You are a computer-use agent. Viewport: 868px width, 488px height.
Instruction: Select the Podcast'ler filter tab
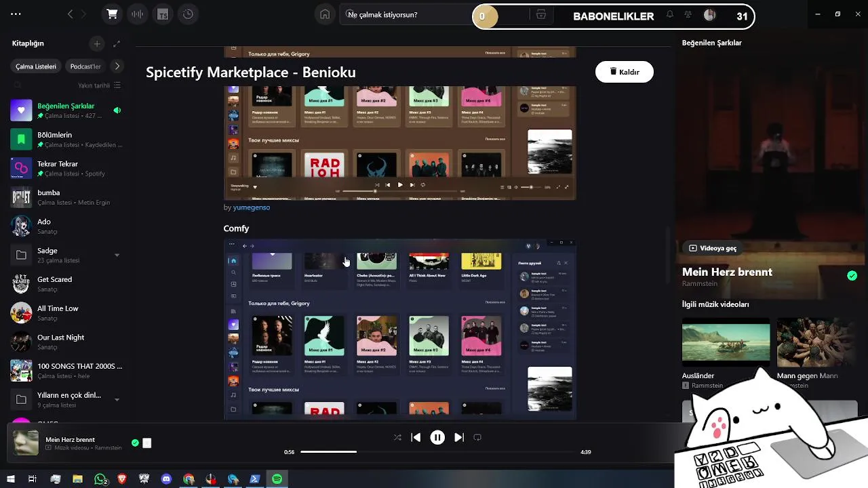pos(85,66)
